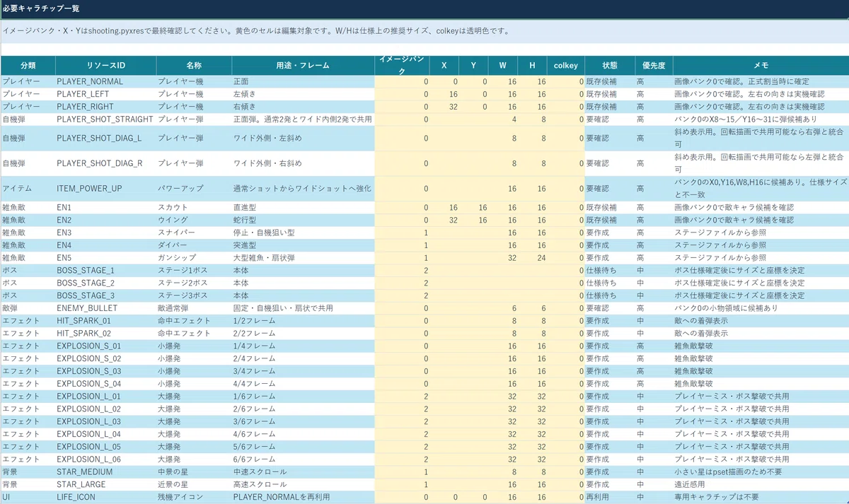Select the 状態 column header
Viewport: 849px width, 504px height.
coord(609,65)
